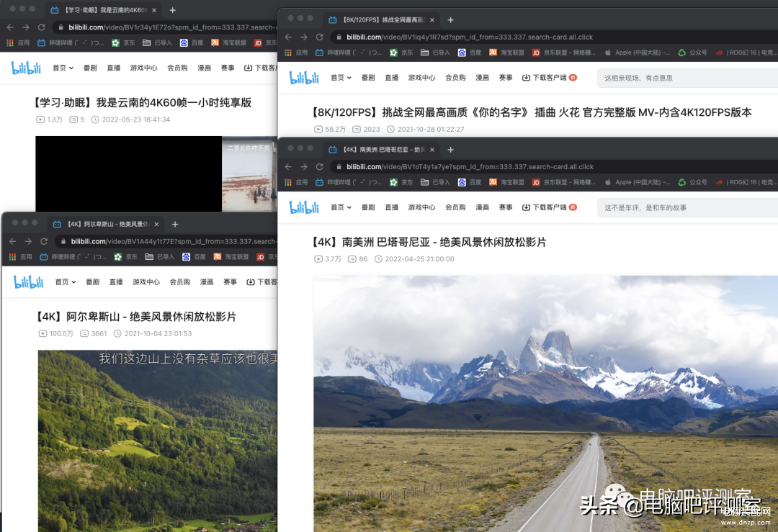Focus search box reading 这相亲现场
The height and width of the screenshot is (532, 778).
click(x=688, y=78)
